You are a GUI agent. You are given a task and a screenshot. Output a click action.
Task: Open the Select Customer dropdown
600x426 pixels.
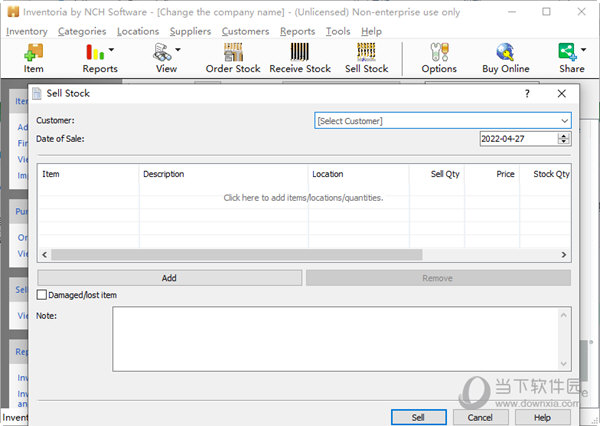[443, 121]
